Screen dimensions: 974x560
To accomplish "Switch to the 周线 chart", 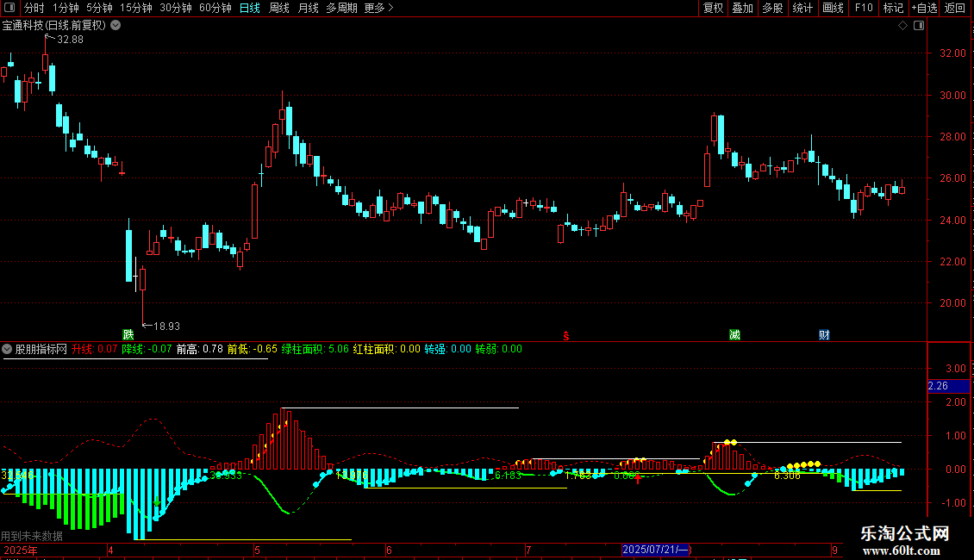I will [x=279, y=8].
